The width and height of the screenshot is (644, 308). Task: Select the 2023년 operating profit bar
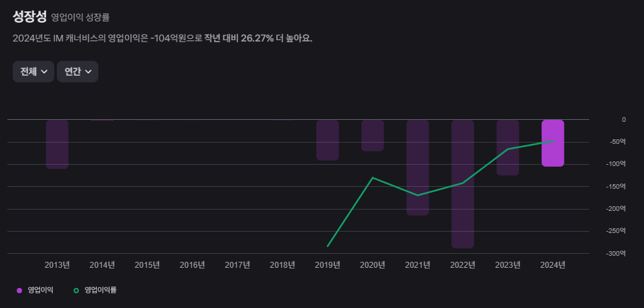pos(508,147)
